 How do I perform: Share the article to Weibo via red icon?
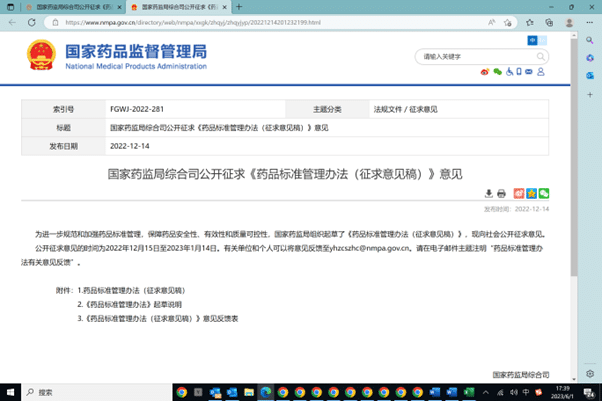[x=519, y=193]
